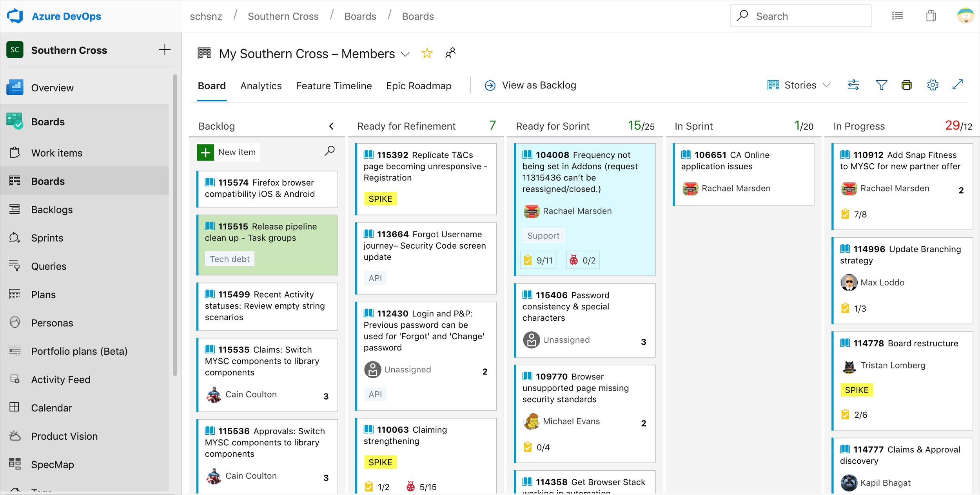
Task: Click the Personas sidebar icon
Action: [x=15, y=322]
